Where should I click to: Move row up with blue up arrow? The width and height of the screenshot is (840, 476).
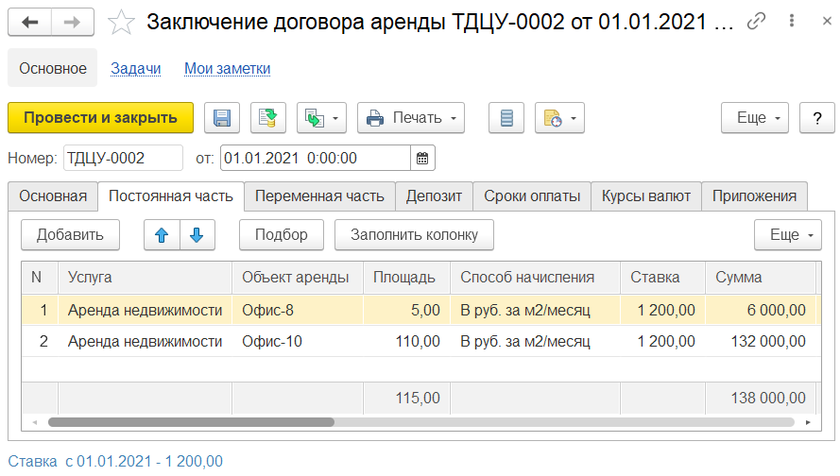(x=162, y=235)
